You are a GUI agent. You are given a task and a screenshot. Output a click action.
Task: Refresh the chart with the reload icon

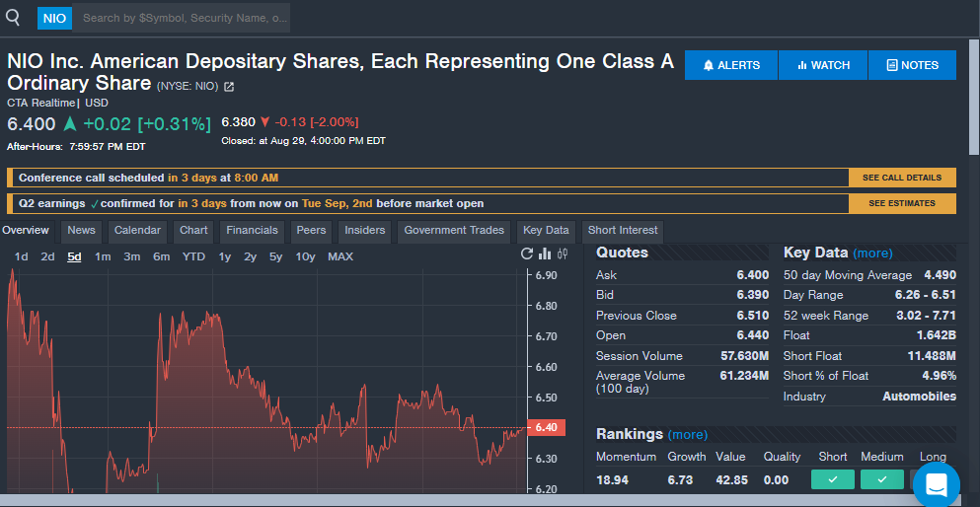click(x=527, y=253)
